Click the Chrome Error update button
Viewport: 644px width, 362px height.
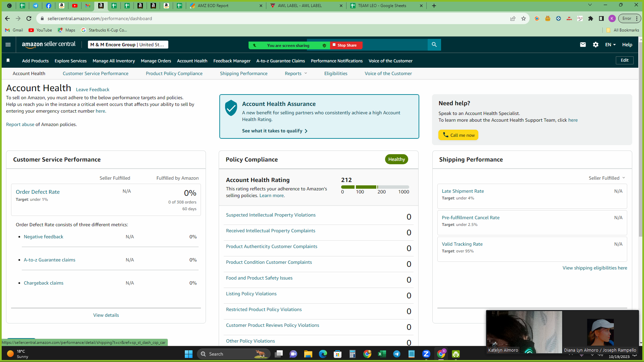point(630,18)
